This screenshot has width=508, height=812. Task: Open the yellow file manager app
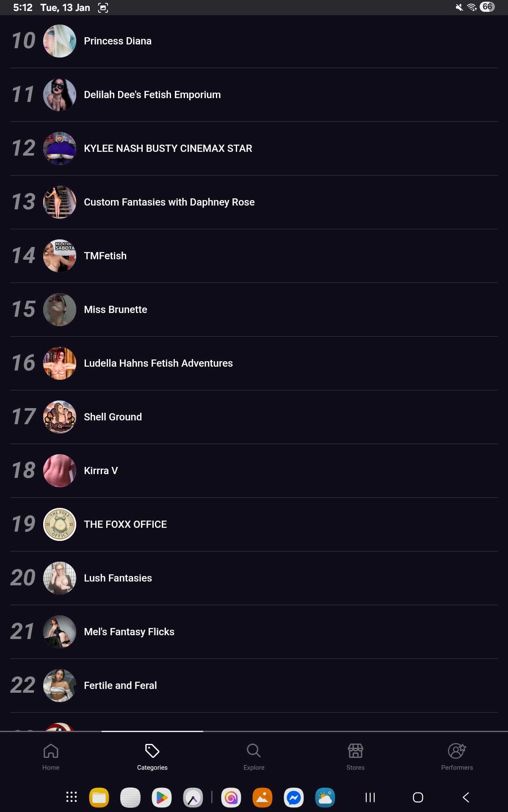[99, 798]
